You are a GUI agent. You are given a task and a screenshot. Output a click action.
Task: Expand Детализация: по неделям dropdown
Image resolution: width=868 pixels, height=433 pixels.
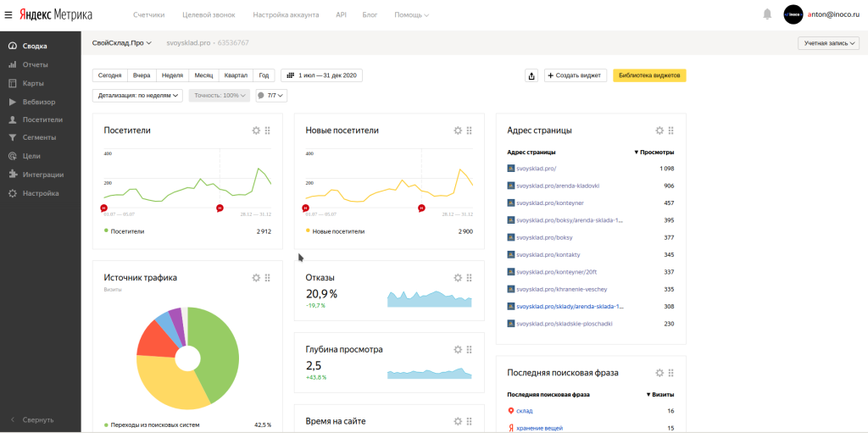pyautogui.click(x=137, y=96)
